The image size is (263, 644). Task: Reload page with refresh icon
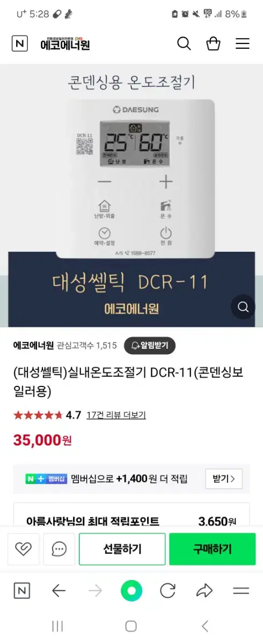pos(168,591)
